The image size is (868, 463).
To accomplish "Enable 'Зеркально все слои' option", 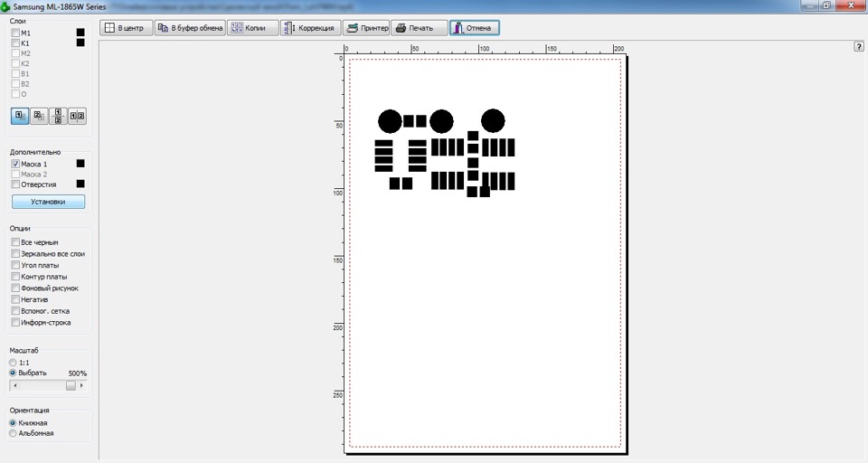I will tap(15, 253).
